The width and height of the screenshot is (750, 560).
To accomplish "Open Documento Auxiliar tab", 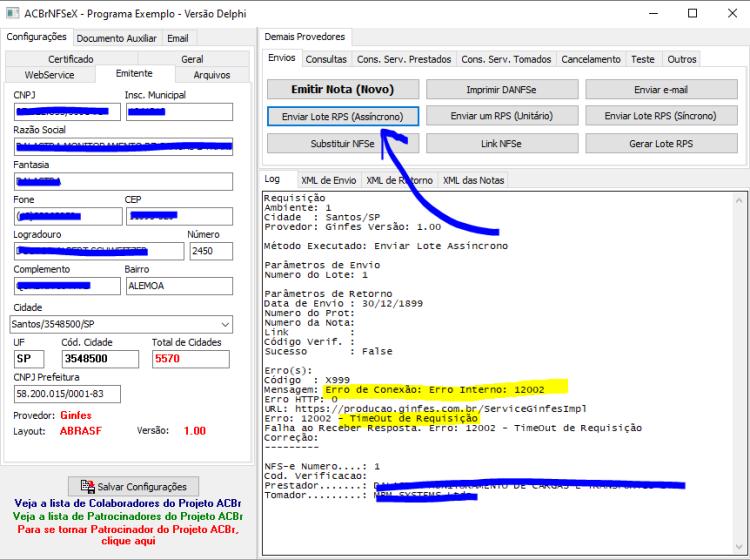I will click(x=117, y=38).
